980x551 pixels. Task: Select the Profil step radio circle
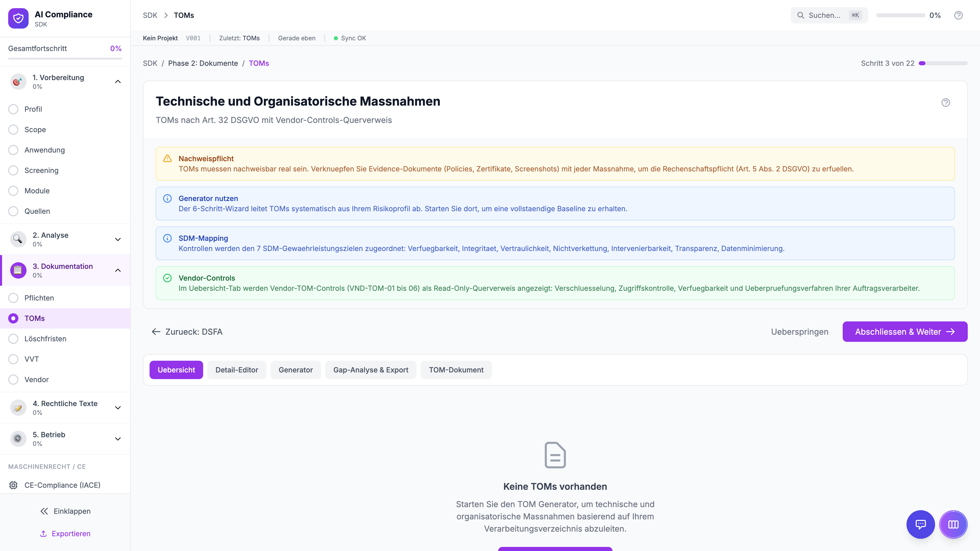13,109
